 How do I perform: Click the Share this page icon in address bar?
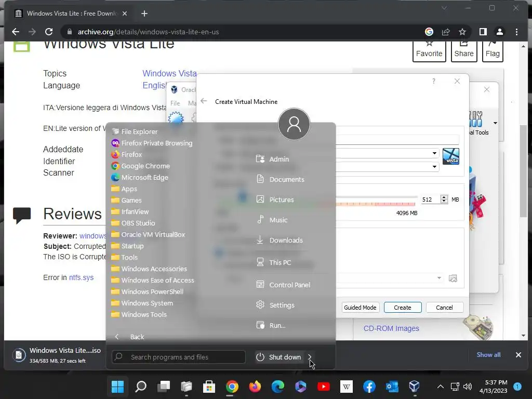(x=445, y=32)
